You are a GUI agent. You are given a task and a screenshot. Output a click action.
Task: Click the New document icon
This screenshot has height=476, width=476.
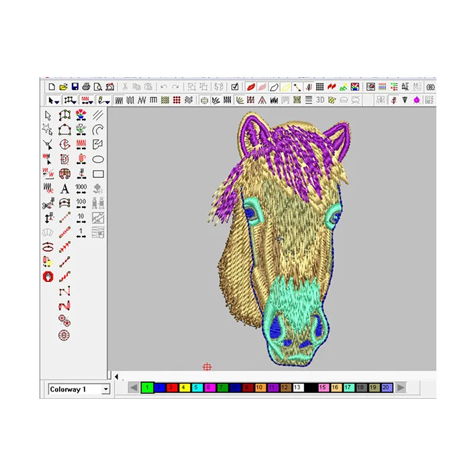pyautogui.click(x=52, y=87)
